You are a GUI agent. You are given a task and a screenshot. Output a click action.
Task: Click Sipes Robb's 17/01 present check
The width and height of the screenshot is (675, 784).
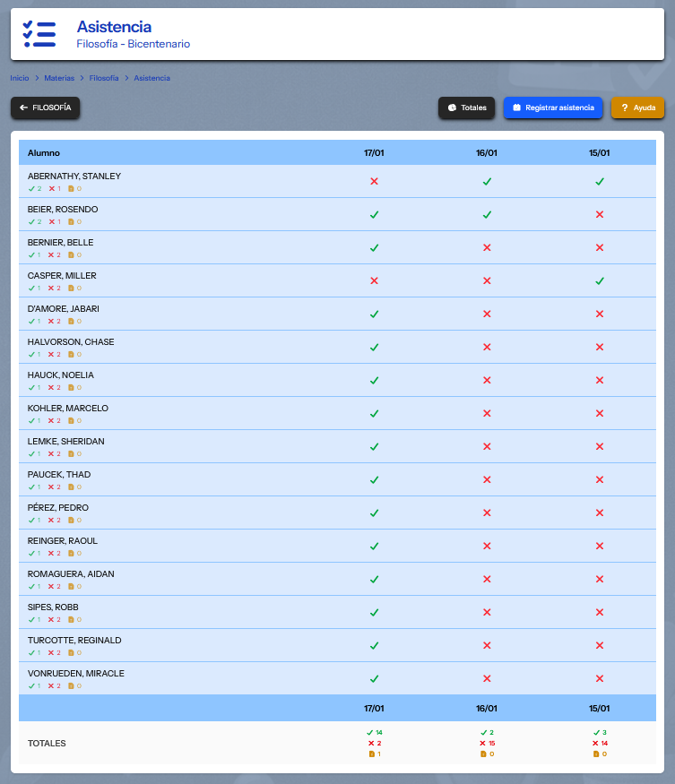pos(374,613)
